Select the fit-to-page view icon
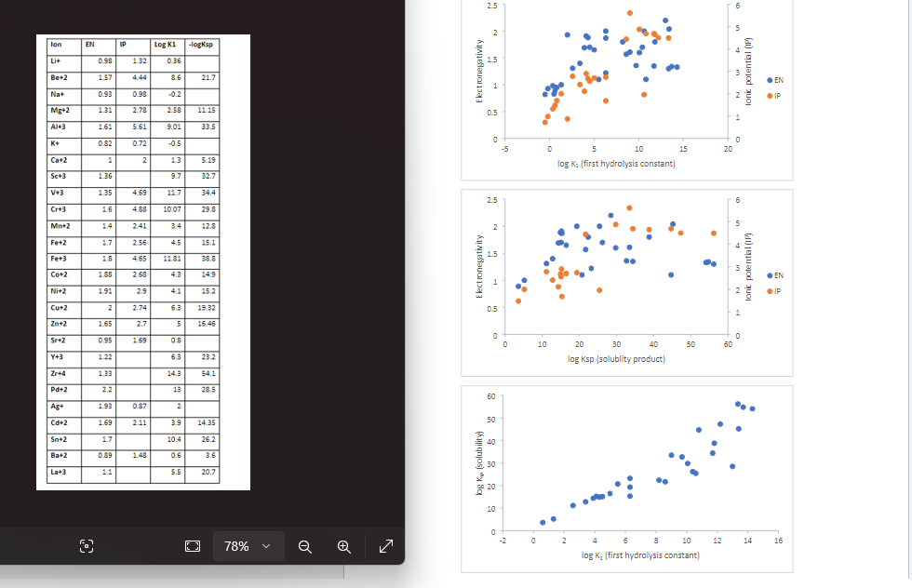The height and width of the screenshot is (588, 912). [x=192, y=547]
